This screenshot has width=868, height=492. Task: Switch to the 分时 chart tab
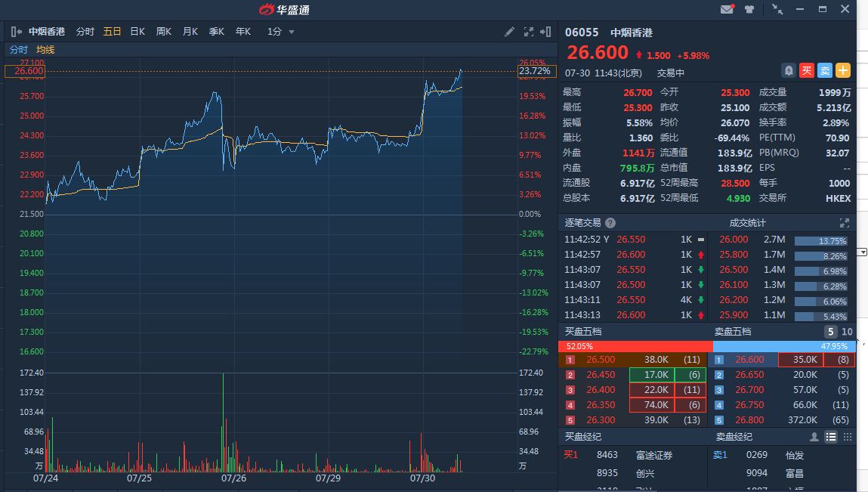(85, 32)
